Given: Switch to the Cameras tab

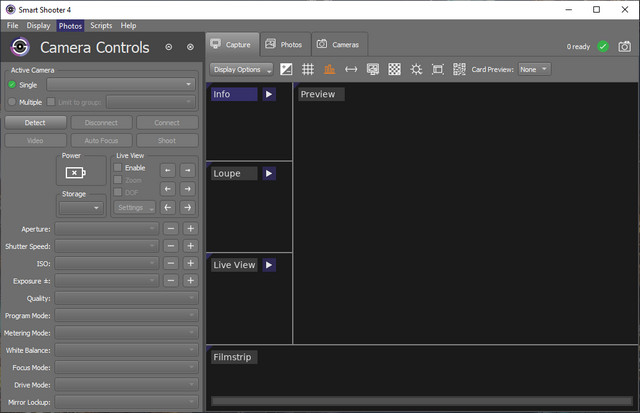Looking at the screenshot, I should pyautogui.click(x=339, y=45).
